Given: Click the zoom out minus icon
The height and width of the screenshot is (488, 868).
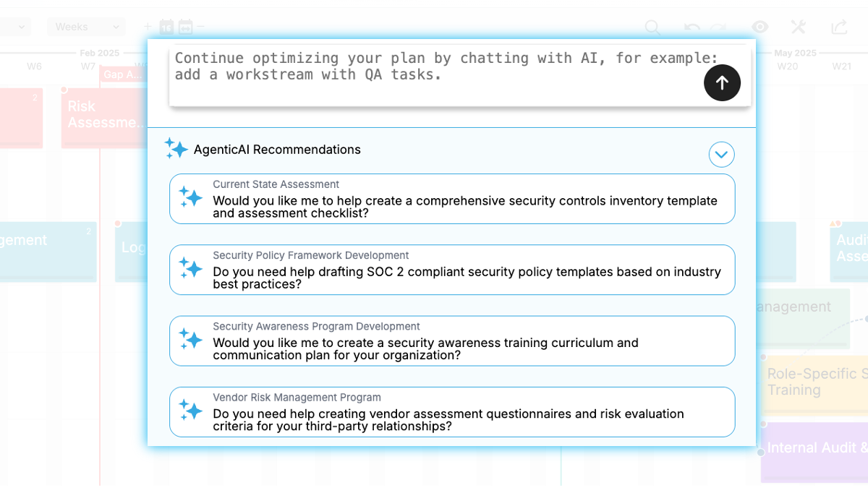Looking at the screenshot, I should pos(200,27).
